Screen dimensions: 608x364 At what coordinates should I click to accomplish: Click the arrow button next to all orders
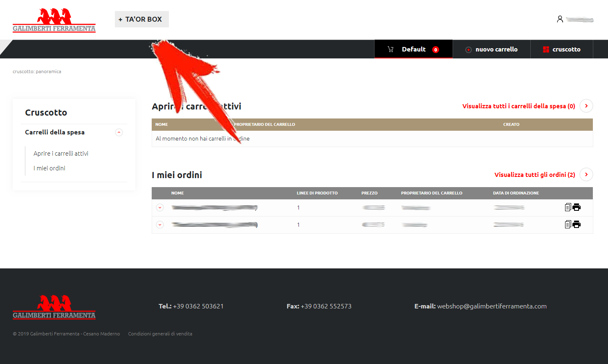(586, 174)
